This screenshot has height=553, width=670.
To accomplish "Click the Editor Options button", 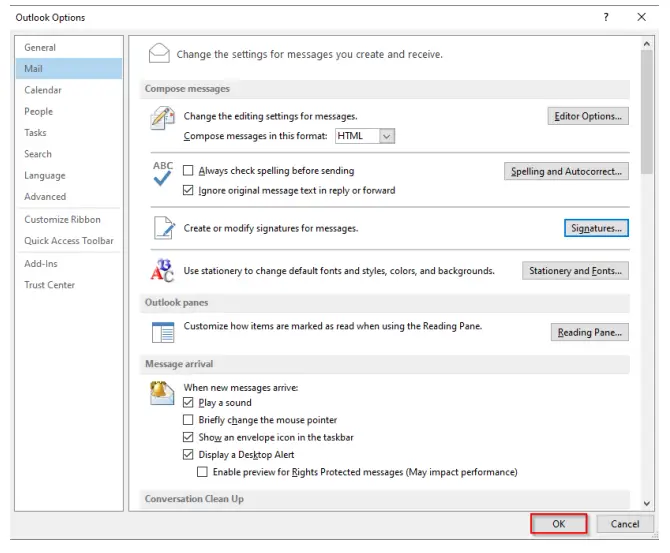I will 588,116.
